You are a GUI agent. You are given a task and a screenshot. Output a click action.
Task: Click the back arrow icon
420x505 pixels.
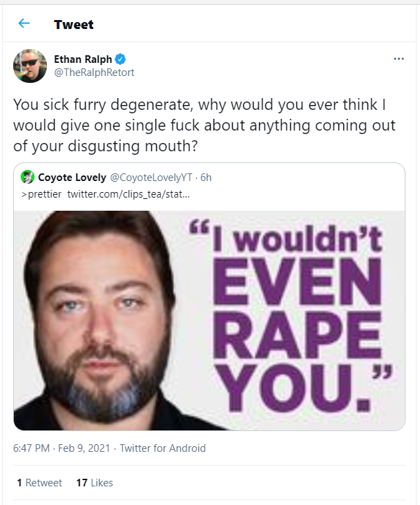[x=24, y=23]
